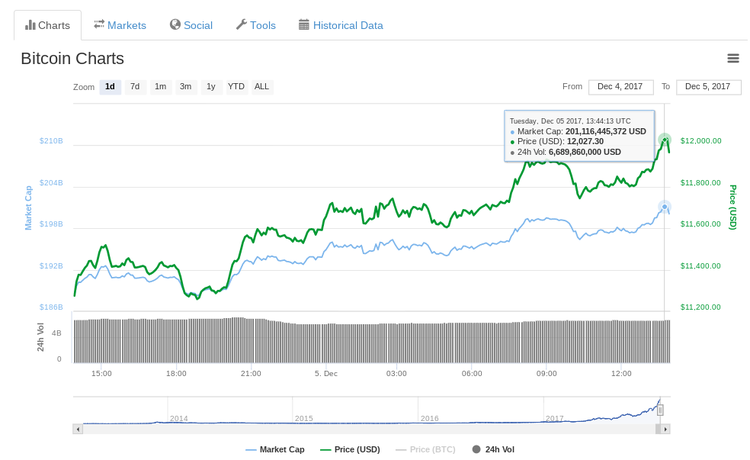Click the bar chart icon in Charts tab
The height and width of the screenshot is (460, 750).
coord(30,25)
